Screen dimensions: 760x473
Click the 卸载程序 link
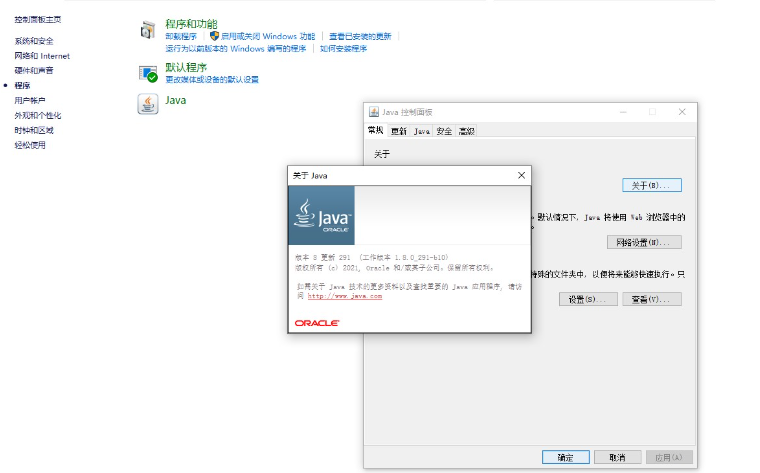[181, 36]
